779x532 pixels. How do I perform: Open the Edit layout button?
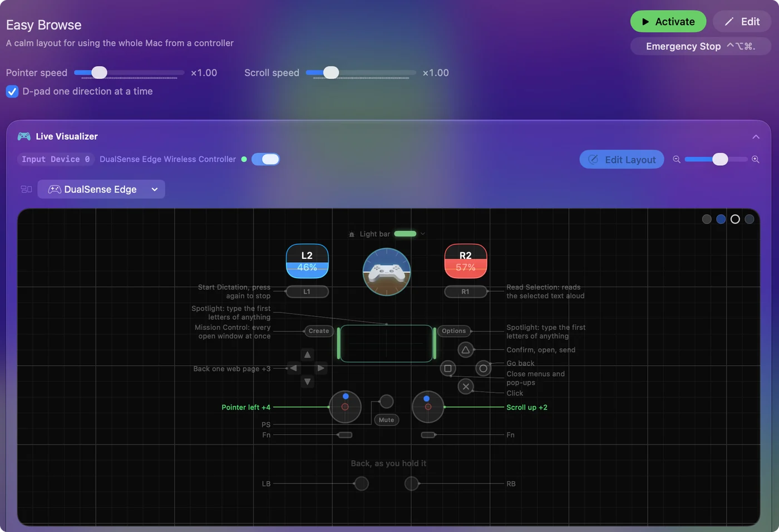tap(742, 22)
